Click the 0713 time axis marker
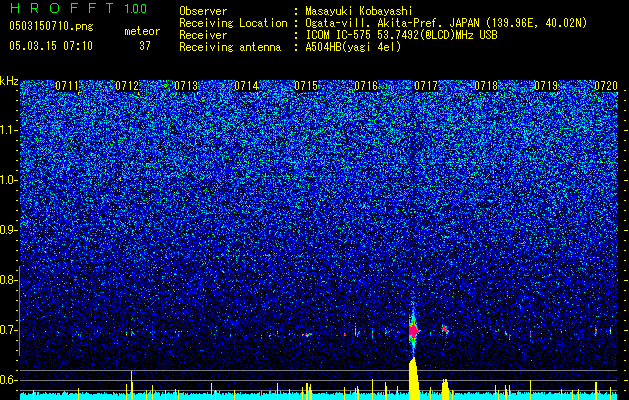 187,86
